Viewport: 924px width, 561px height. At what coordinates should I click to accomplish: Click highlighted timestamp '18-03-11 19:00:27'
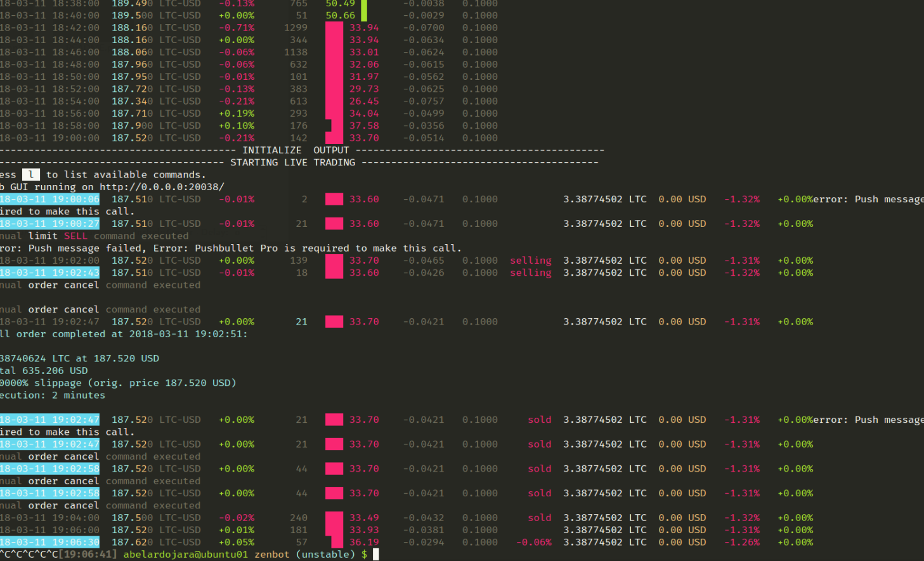(49, 224)
